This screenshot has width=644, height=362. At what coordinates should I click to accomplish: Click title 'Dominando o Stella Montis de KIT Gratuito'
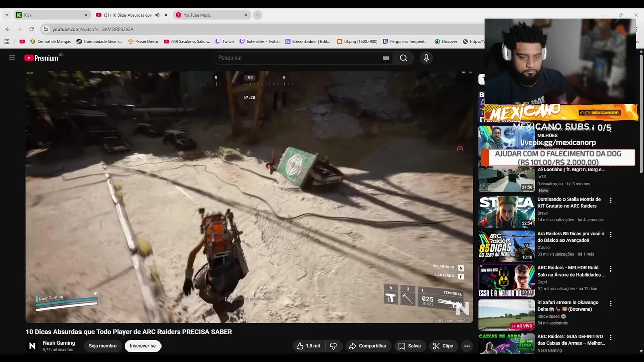tap(569, 203)
